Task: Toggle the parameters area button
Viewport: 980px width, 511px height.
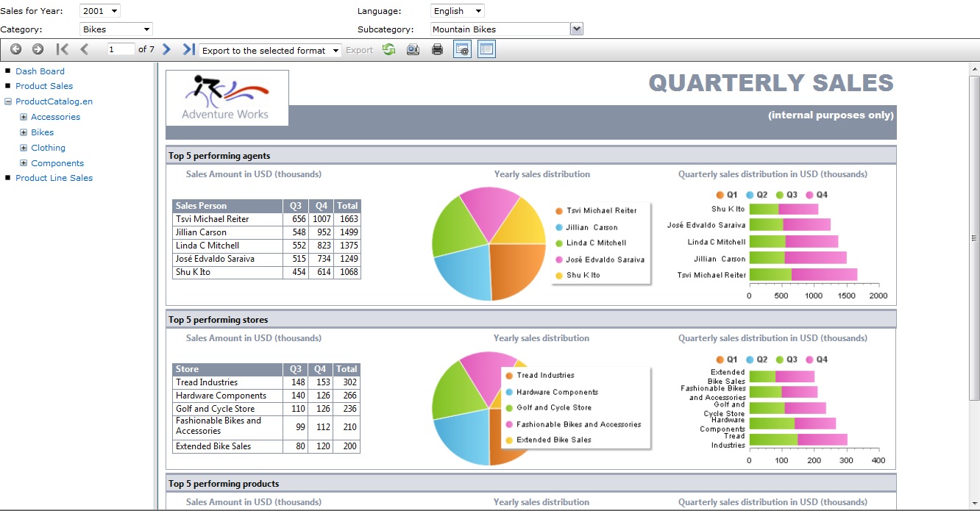Action: [x=462, y=49]
